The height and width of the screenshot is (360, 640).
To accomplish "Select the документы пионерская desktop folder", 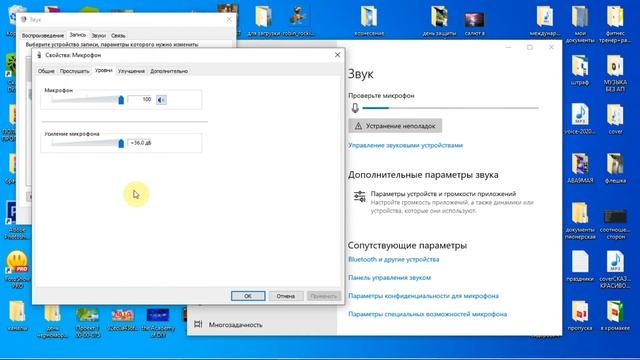I will tap(580, 220).
